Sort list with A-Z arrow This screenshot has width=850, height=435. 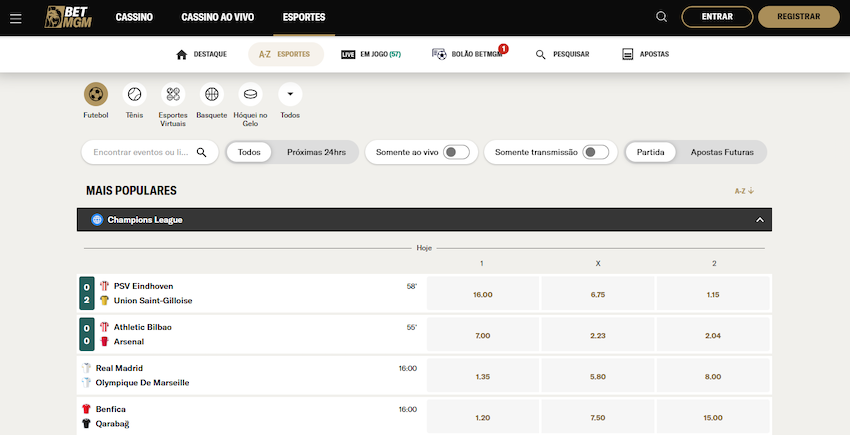click(x=744, y=191)
